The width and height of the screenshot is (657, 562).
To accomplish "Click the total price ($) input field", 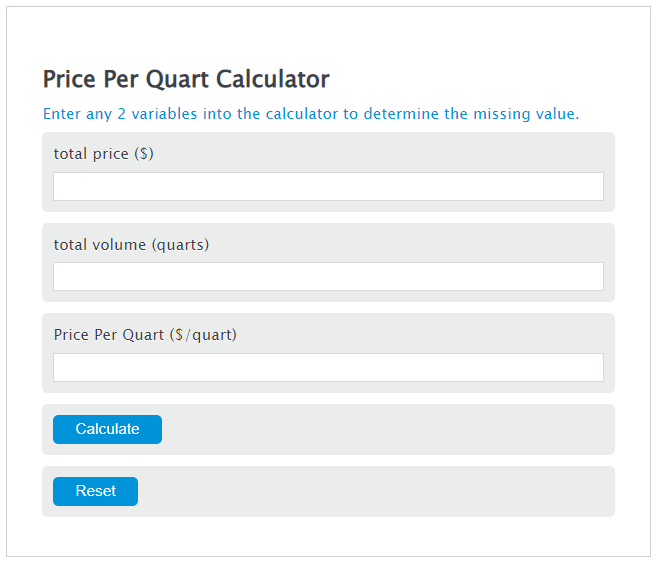I will [x=328, y=186].
